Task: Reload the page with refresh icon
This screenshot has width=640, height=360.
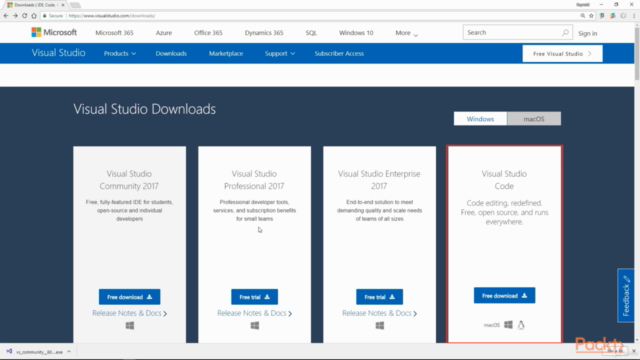Action: (24, 16)
